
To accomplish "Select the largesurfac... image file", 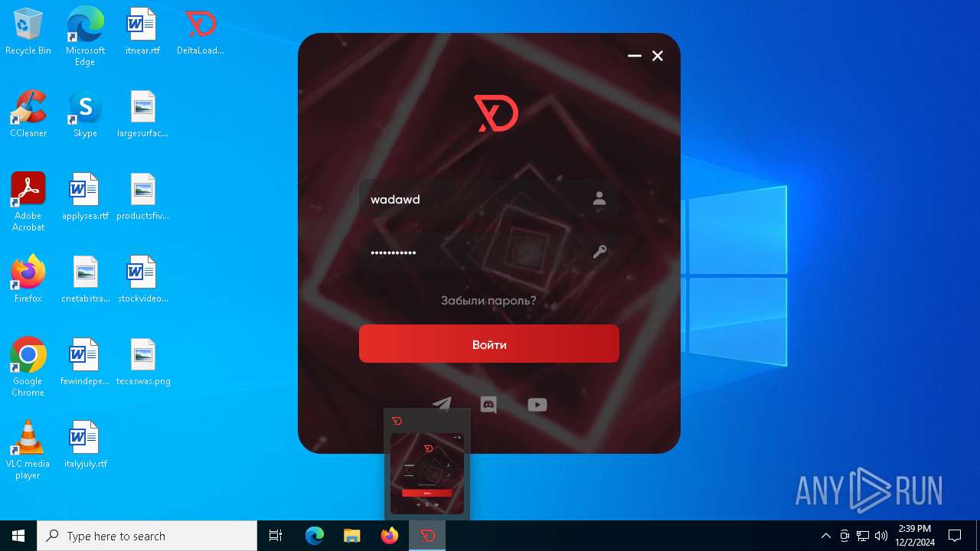I will 142,115.
